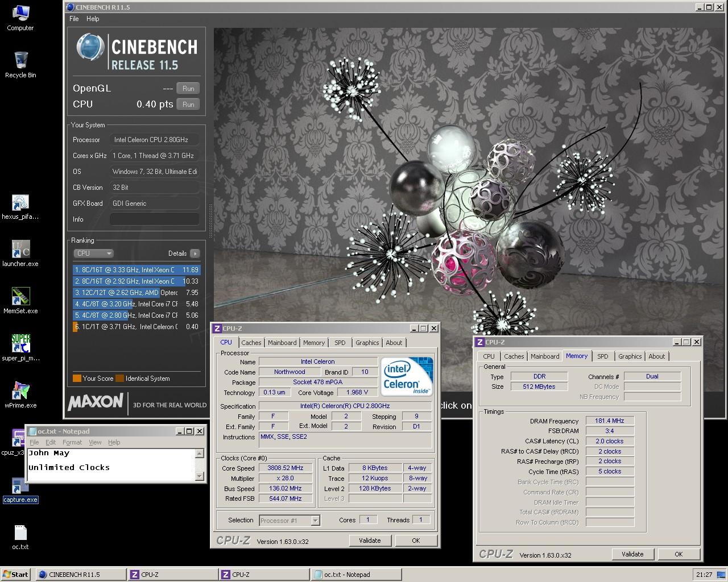
Task: Click the Notepad scrollbar down arrow
Action: (x=200, y=476)
